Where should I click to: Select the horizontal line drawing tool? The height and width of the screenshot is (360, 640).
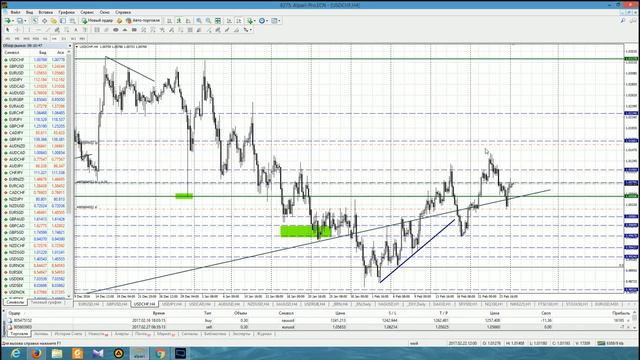(38, 30)
